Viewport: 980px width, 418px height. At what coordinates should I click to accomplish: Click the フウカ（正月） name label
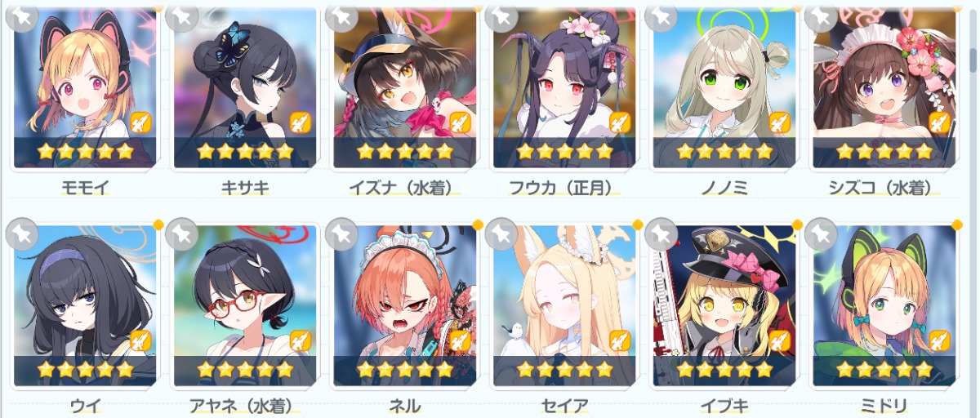[564, 188]
